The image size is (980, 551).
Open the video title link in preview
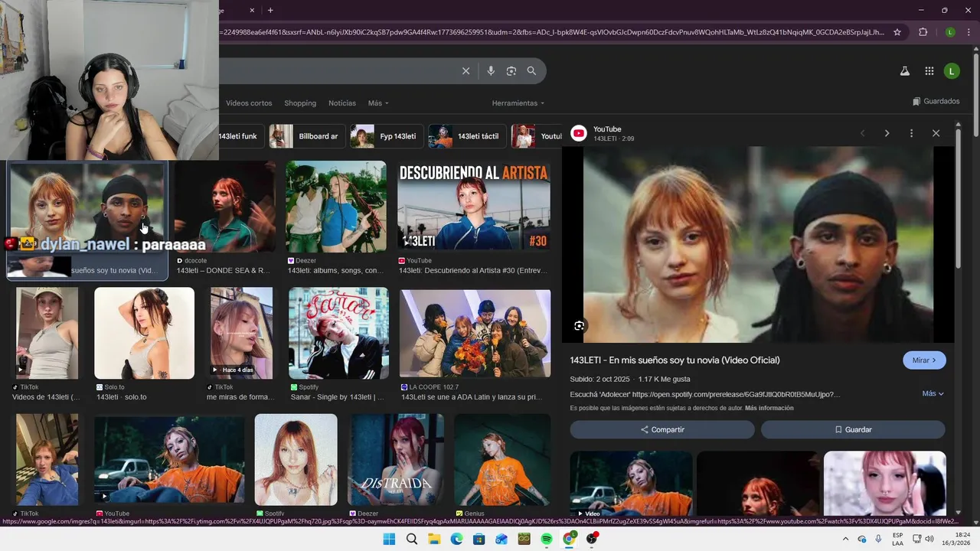(x=675, y=360)
